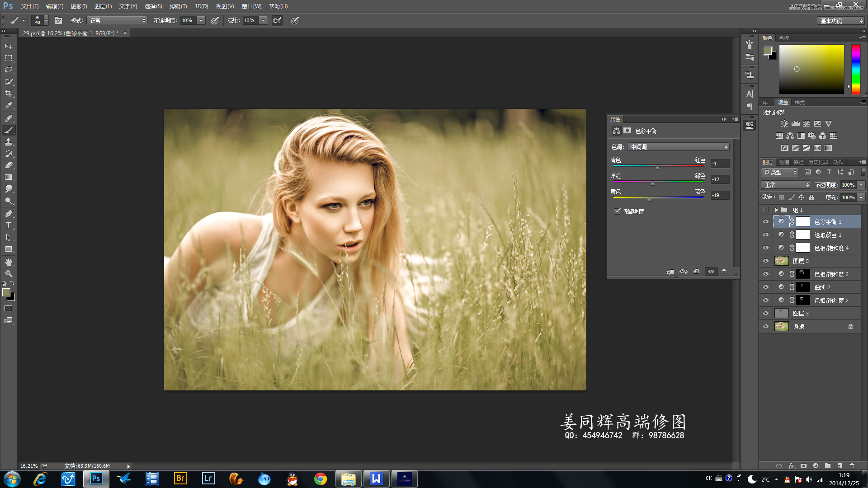Click the yellow-blue balance slider
The height and width of the screenshot is (488, 868).
click(650, 199)
